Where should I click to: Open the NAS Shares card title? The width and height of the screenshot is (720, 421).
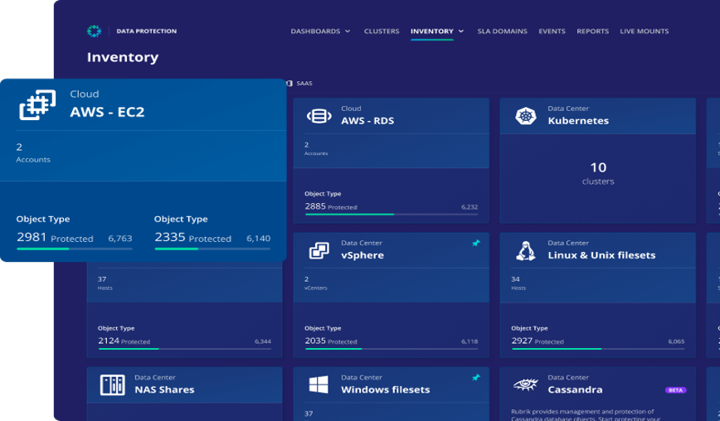[164, 390]
